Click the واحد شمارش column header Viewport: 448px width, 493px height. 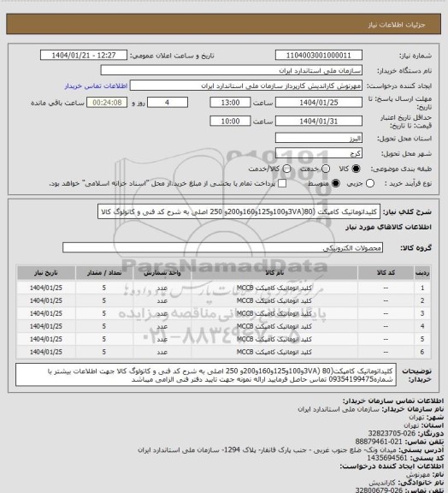tap(162, 273)
